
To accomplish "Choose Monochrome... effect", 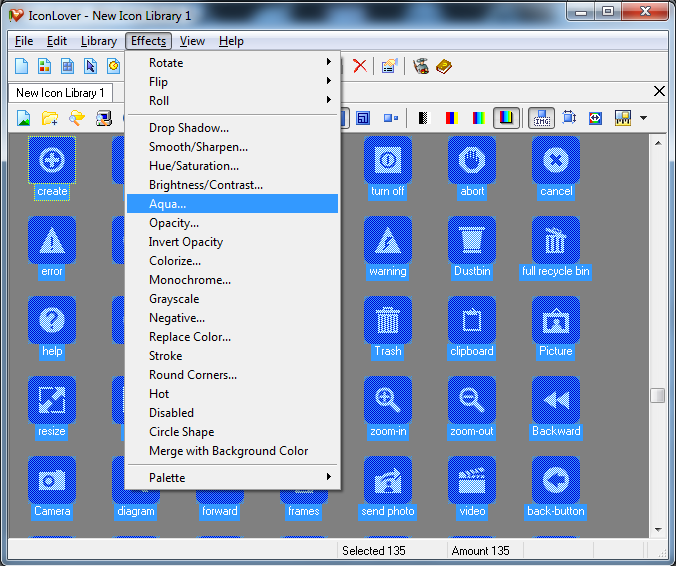I will [x=232, y=280].
